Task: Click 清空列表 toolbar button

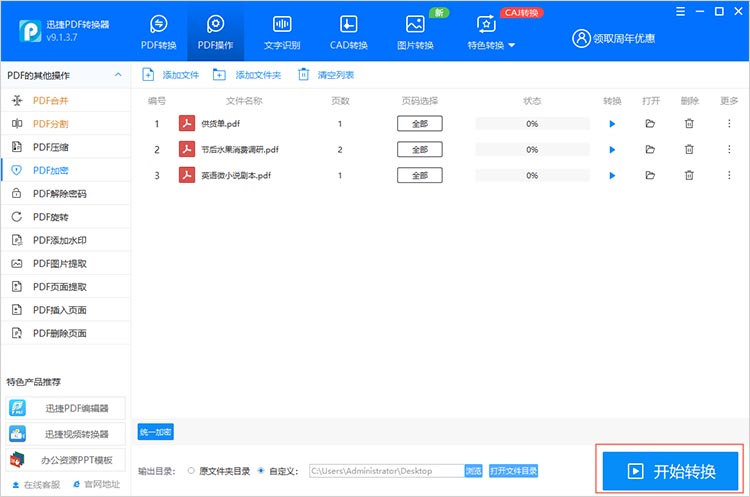Action: coord(326,75)
